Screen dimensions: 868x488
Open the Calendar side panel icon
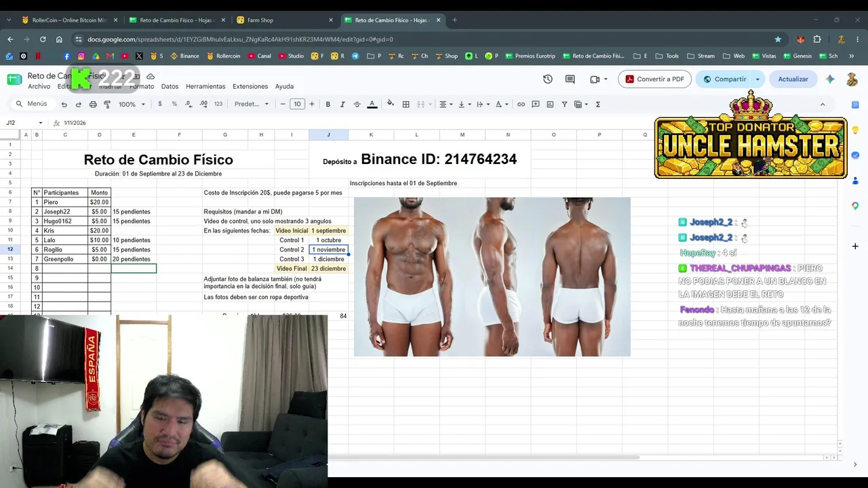tap(855, 104)
